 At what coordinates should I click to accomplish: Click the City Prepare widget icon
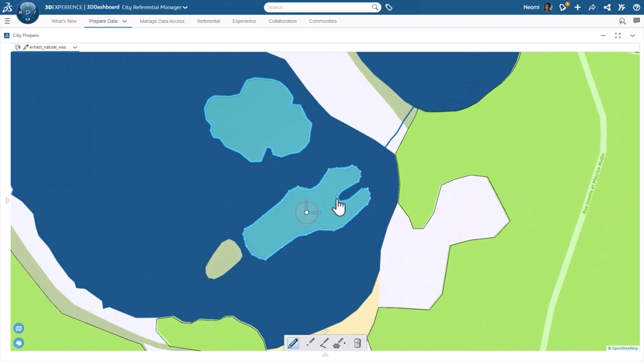point(7,36)
